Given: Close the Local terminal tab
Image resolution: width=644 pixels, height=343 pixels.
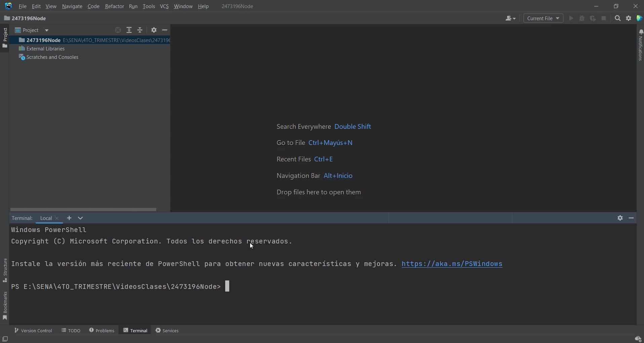Looking at the screenshot, I should (57, 218).
